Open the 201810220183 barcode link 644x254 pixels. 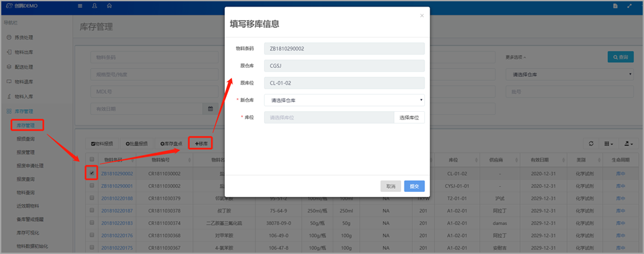pyautogui.click(x=117, y=223)
